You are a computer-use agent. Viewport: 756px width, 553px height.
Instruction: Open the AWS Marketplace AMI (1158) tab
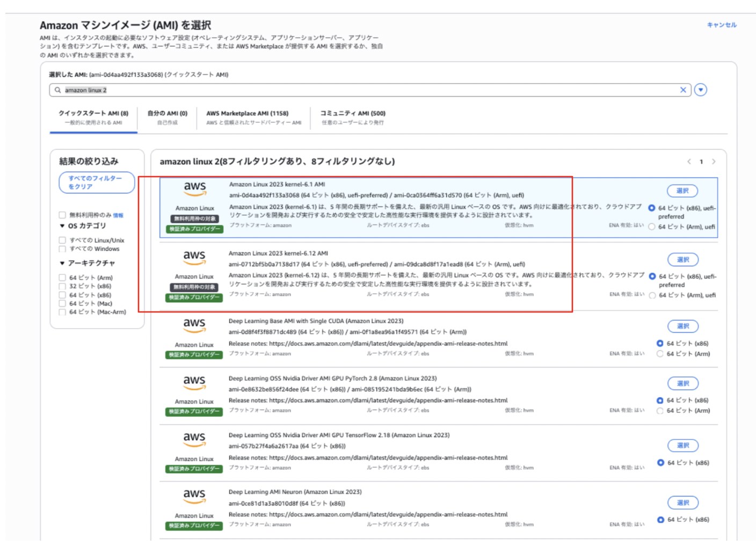[x=253, y=118]
